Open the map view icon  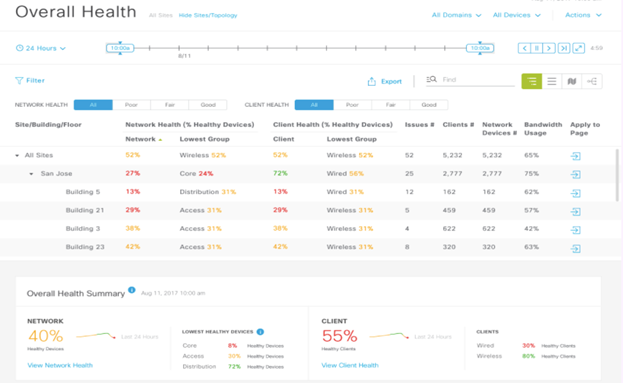pos(572,81)
